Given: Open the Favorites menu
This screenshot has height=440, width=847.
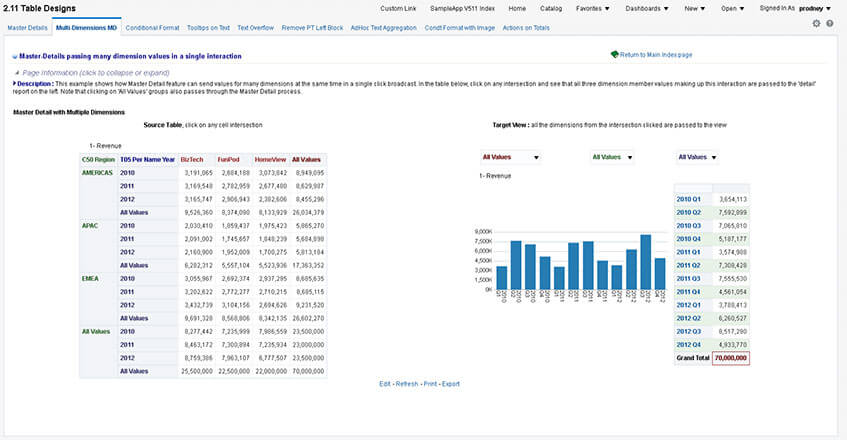Looking at the screenshot, I should [x=593, y=9].
